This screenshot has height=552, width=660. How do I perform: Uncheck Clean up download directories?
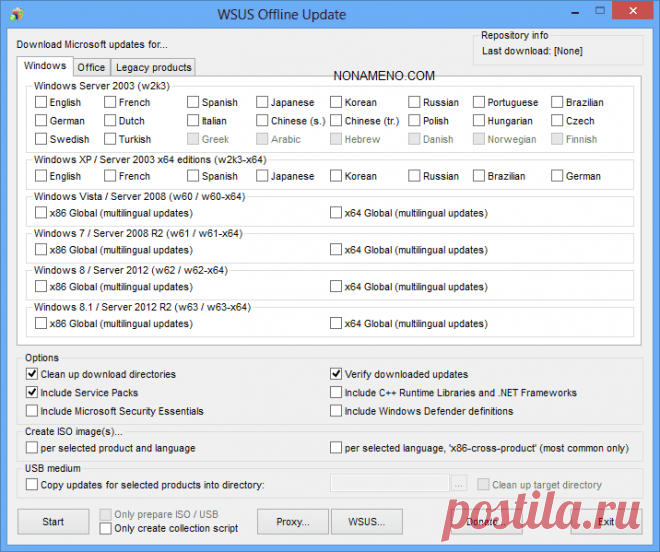click(x=32, y=373)
